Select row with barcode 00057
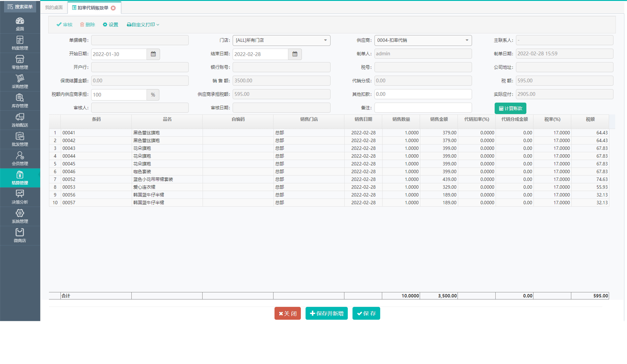The height and width of the screenshot is (364, 627). (x=329, y=203)
